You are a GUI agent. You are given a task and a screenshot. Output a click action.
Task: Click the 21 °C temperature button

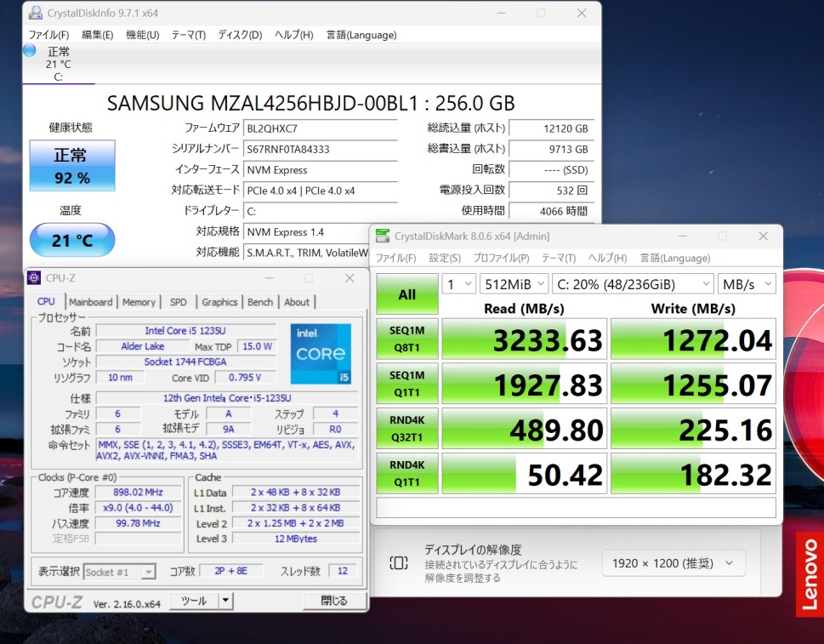(x=72, y=240)
